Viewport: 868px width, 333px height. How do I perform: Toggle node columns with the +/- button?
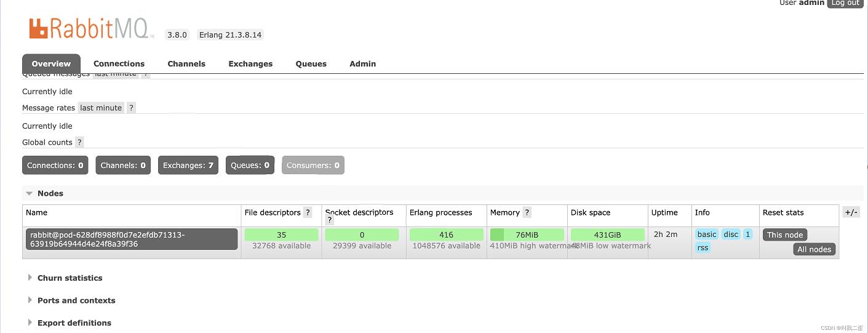pyautogui.click(x=851, y=212)
